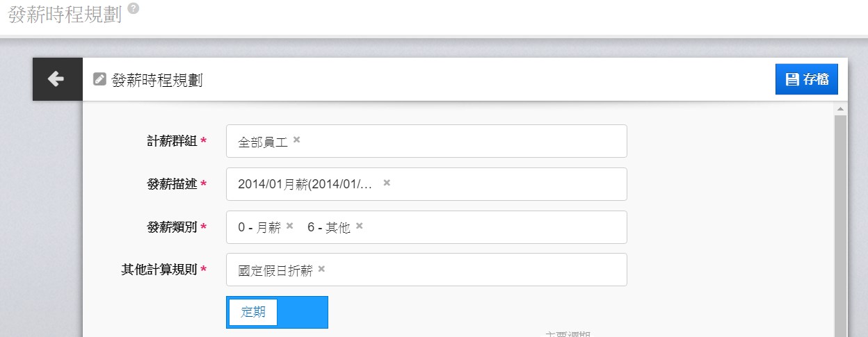Select the 6 - 其他 tag text
The height and width of the screenshot is (337, 868).
(329, 227)
